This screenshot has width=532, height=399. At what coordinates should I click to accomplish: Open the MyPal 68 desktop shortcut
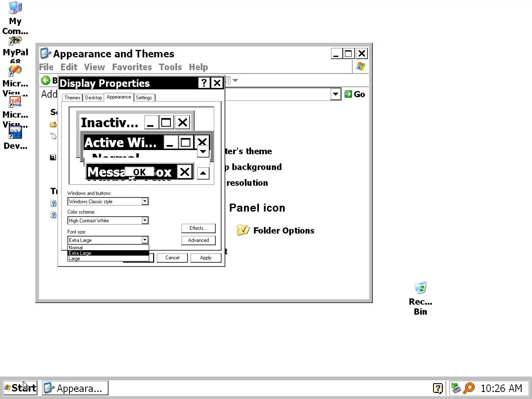15,50
